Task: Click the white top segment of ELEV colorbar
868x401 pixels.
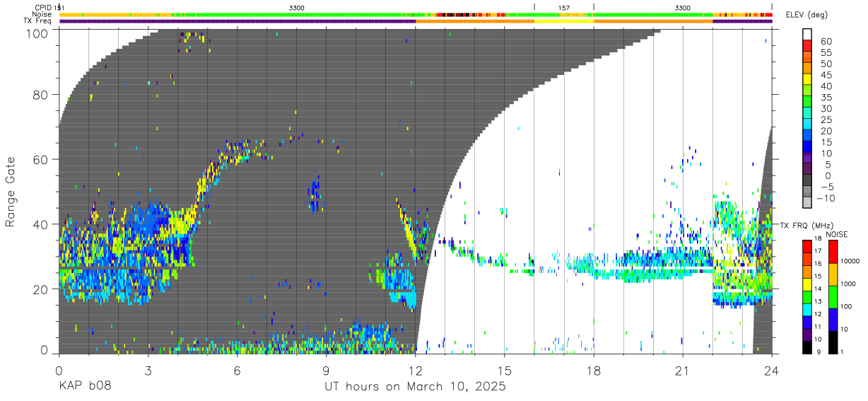Action: [x=808, y=35]
